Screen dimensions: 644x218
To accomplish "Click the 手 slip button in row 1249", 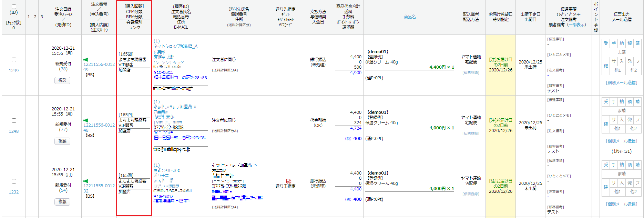I will point(614,43).
